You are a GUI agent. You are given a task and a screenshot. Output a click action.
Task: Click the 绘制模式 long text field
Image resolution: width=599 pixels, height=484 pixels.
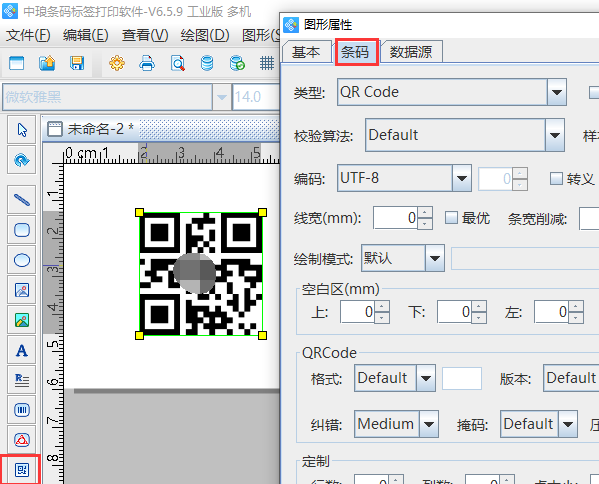coord(525,258)
